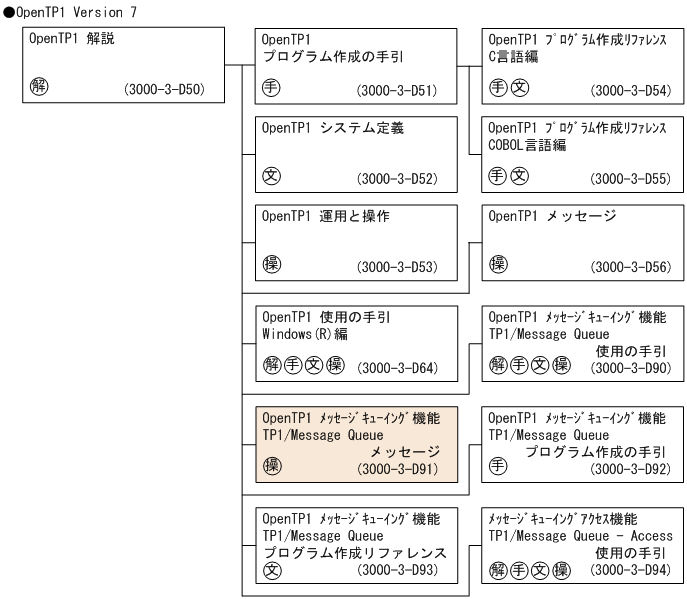Select "プログラム作成の手引" in the 3000-3-D92 box
The image size is (687, 599).
tap(595, 452)
